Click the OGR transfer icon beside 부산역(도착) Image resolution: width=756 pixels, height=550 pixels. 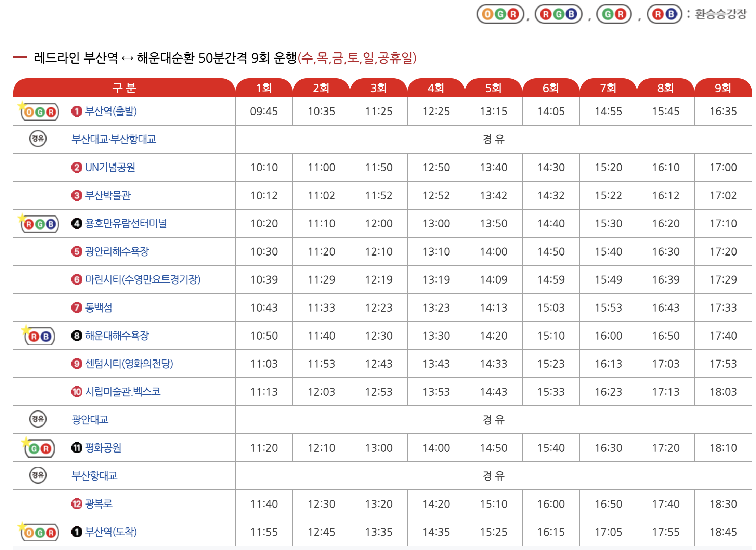(x=40, y=533)
